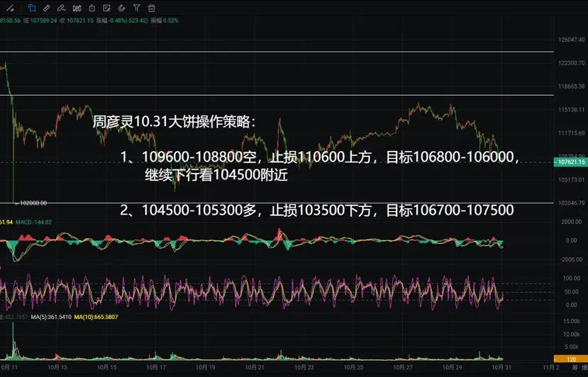588x377 pixels.
Task: Select the blue rectangle shape tool
Action: click(32, 8)
